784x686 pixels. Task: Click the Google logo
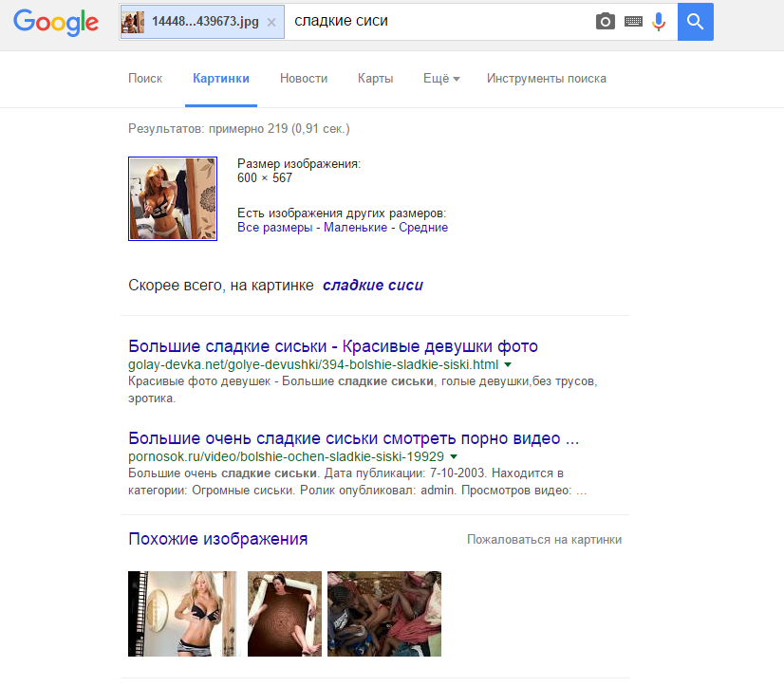(56, 23)
